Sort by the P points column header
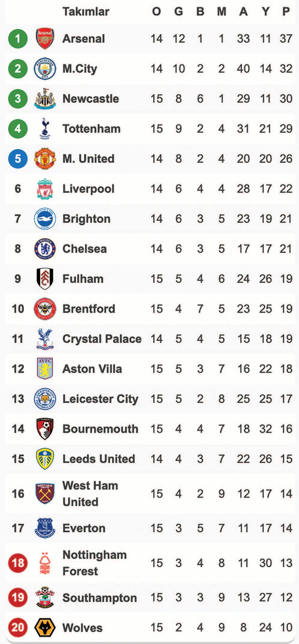 (286, 12)
